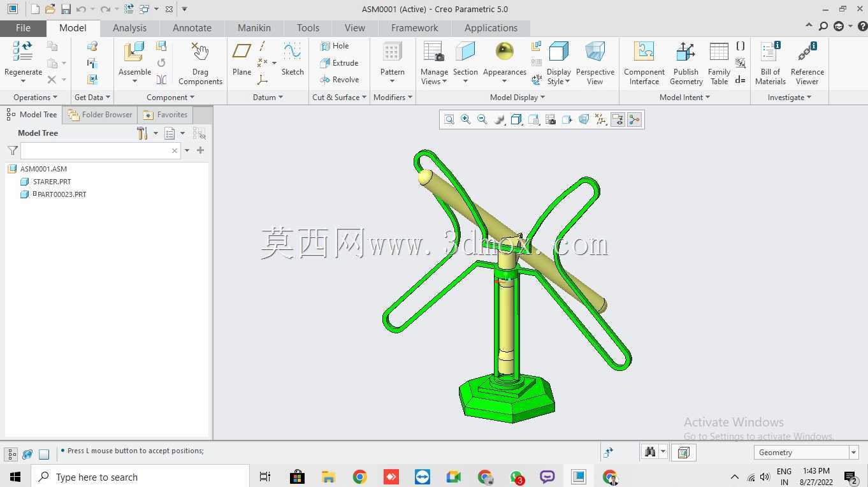This screenshot has width=868, height=487.
Task: Open Component Interface tool
Action: [x=644, y=63]
